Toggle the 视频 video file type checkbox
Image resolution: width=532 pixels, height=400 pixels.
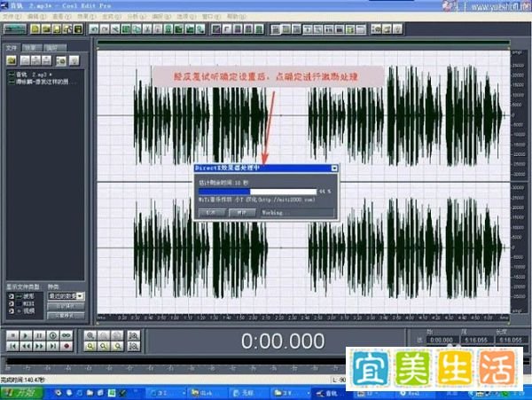[x=12, y=310]
